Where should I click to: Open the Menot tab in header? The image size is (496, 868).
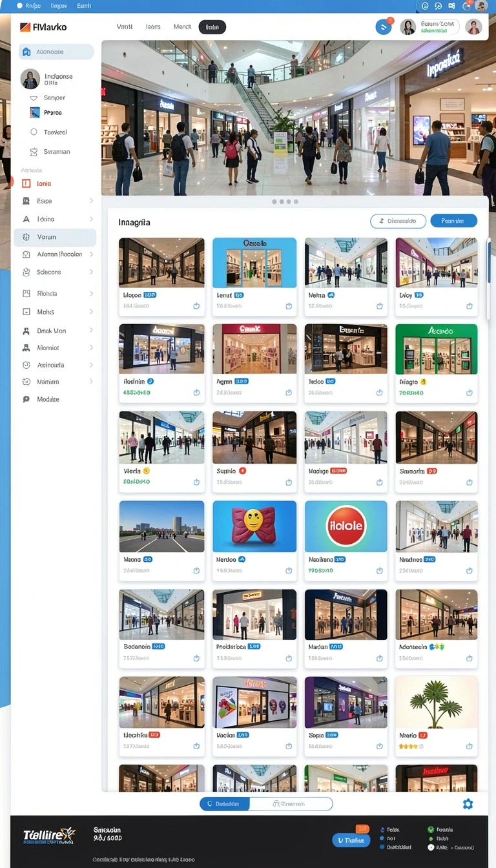pyautogui.click(x=182, y=27)
